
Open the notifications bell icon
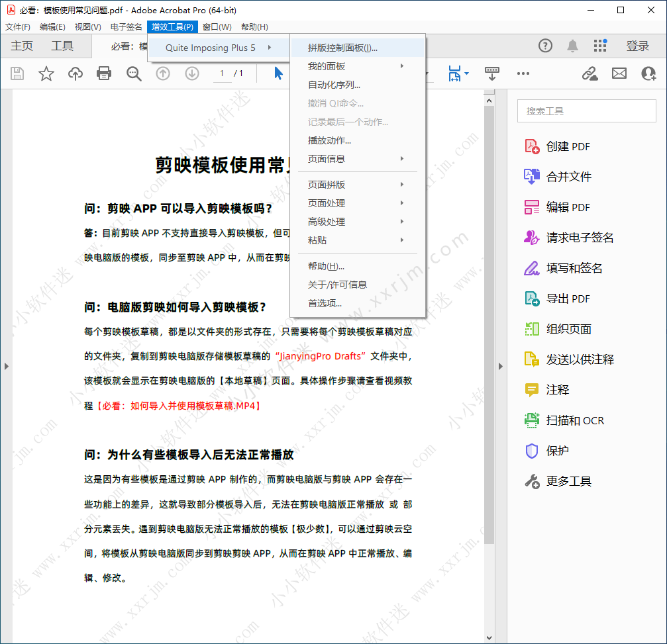572,46
